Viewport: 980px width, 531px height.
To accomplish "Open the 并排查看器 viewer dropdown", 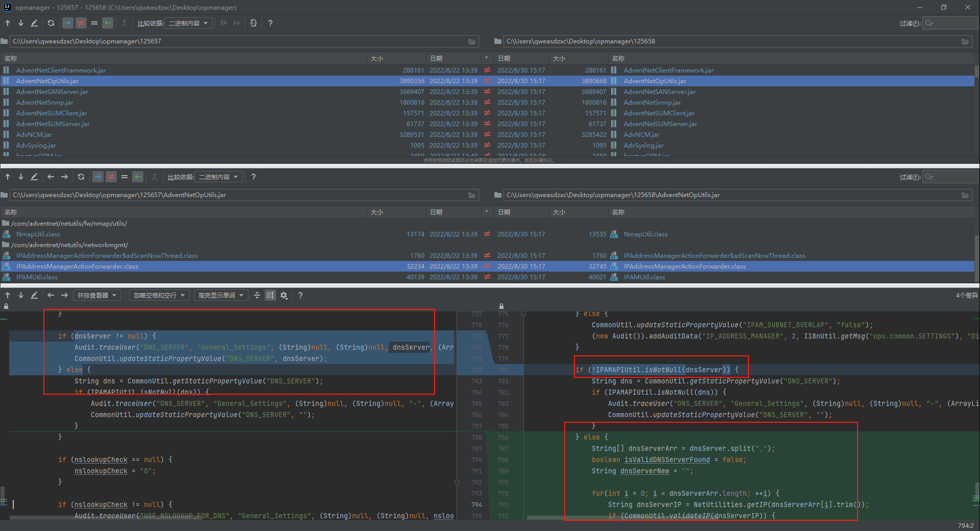I will coord(97,295).
